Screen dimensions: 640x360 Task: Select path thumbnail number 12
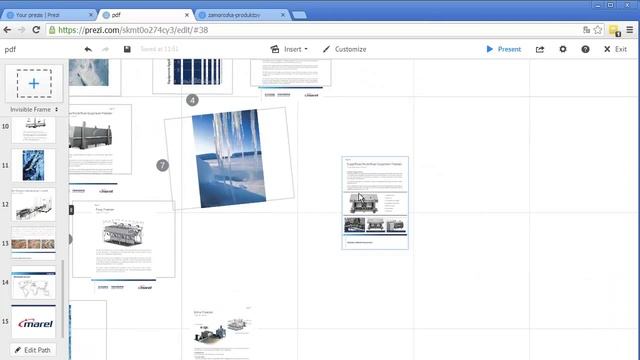click(33, 204)
